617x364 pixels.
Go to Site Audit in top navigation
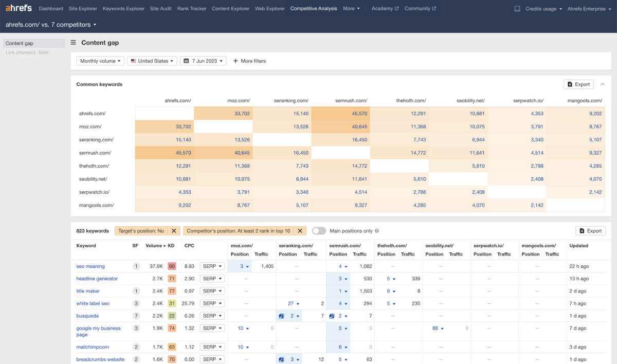[161, 9]
